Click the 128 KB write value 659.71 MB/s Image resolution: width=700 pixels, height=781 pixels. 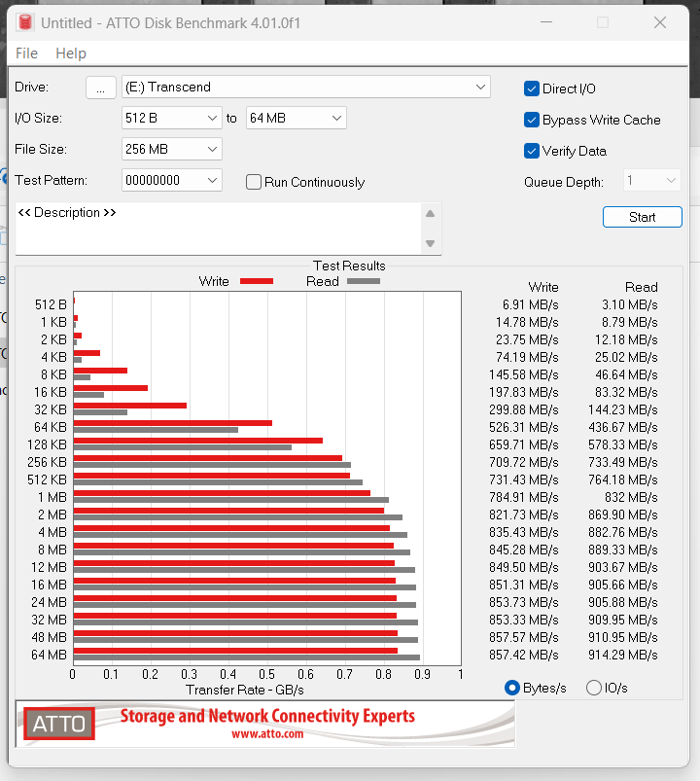point(524,444)
